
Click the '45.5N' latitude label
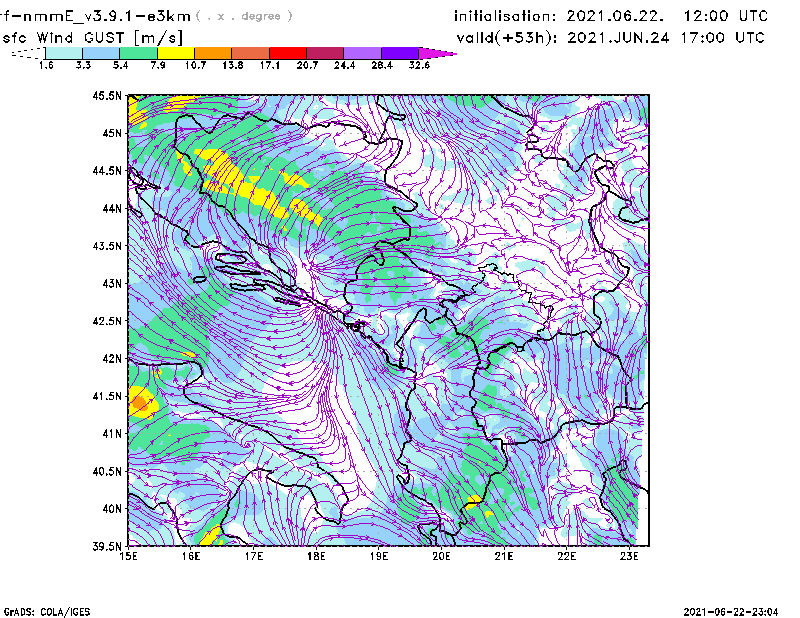pos(107,95)
